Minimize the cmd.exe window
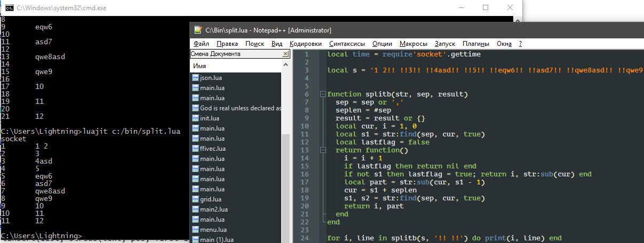 click(x=460, y=7)
